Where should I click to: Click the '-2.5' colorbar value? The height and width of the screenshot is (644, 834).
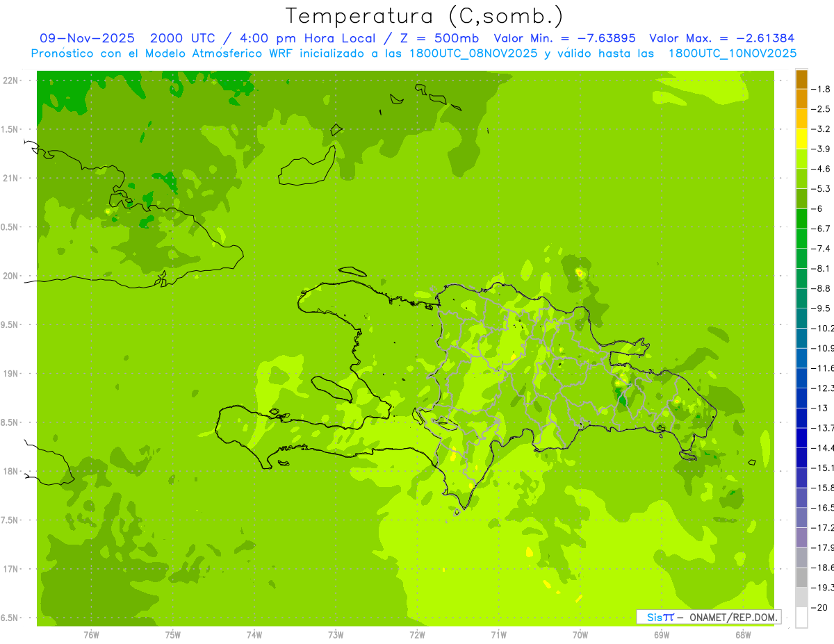tap(821, 109)
